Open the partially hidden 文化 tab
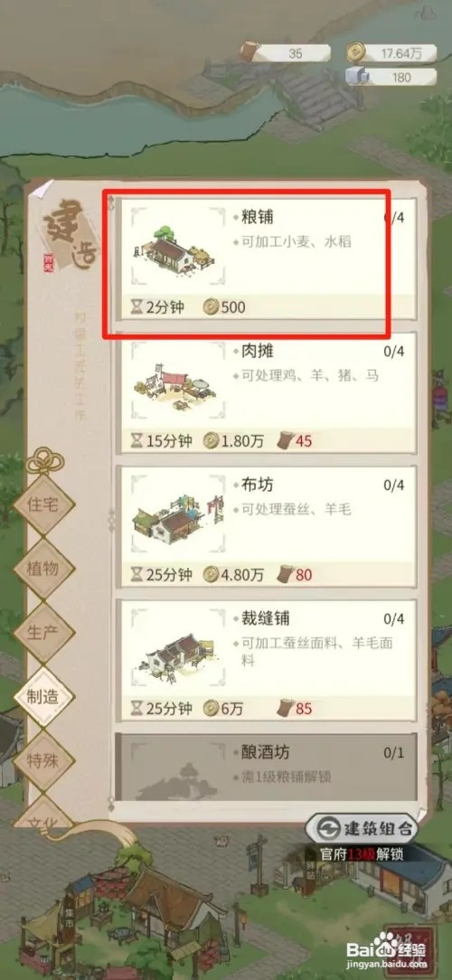The width and height of the screenshot is (452, 980). [x=43, y=815]
